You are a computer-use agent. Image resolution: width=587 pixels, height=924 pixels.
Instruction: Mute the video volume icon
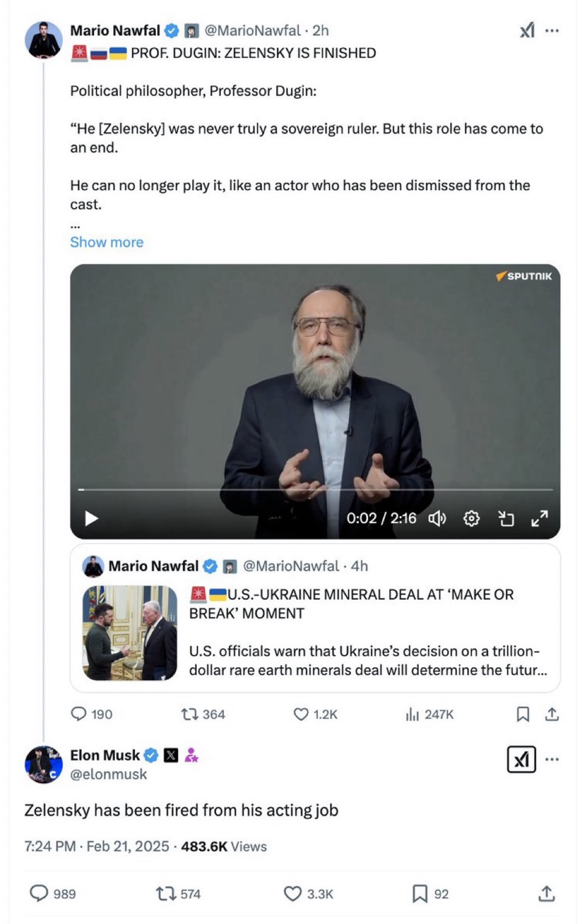[437, 518]
